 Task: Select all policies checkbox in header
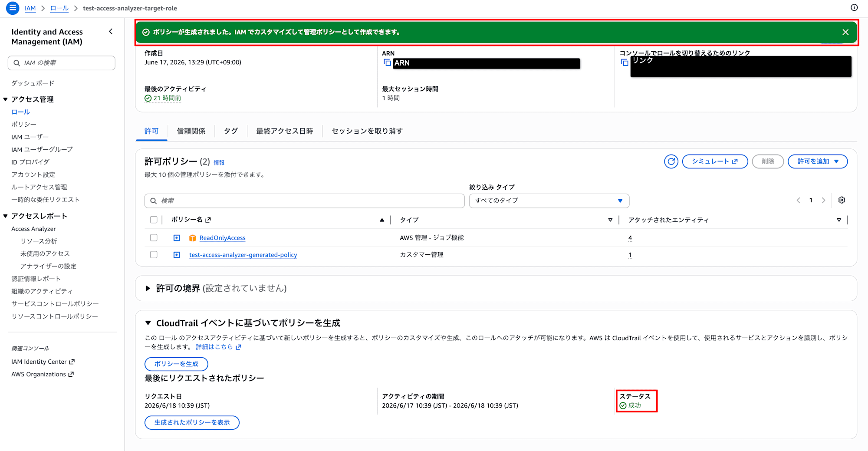[x=154, y=220]
